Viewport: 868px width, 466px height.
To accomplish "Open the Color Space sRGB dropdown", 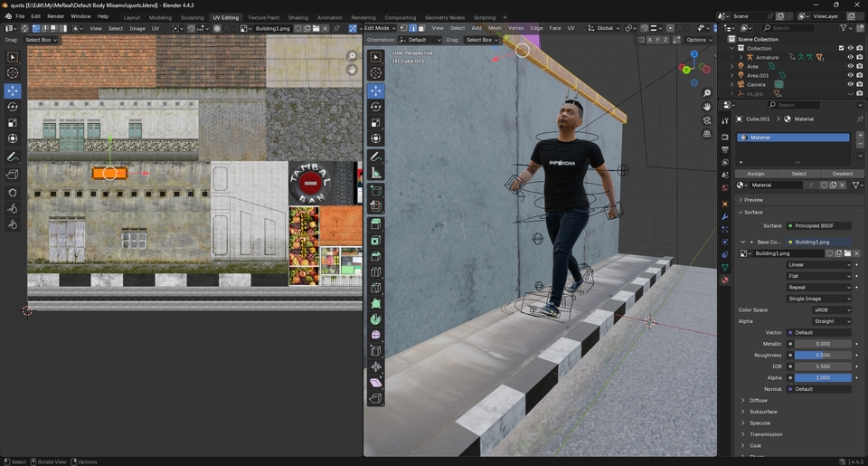I will (x=831, y=310).
